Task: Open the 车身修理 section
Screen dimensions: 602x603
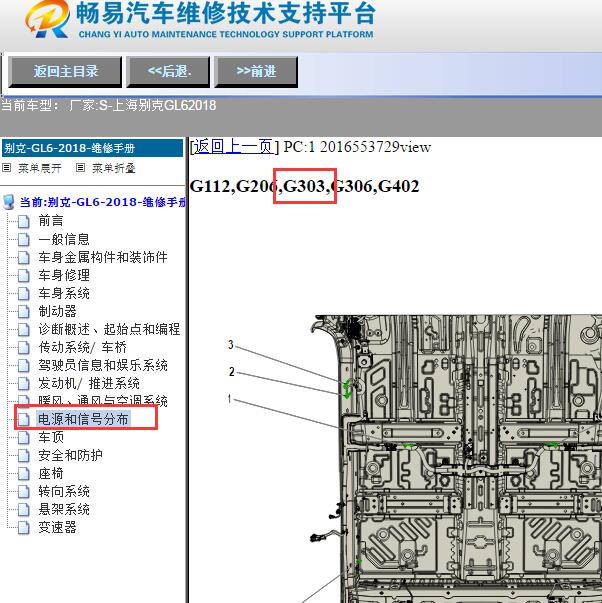Action: click(x=64, y=275)
